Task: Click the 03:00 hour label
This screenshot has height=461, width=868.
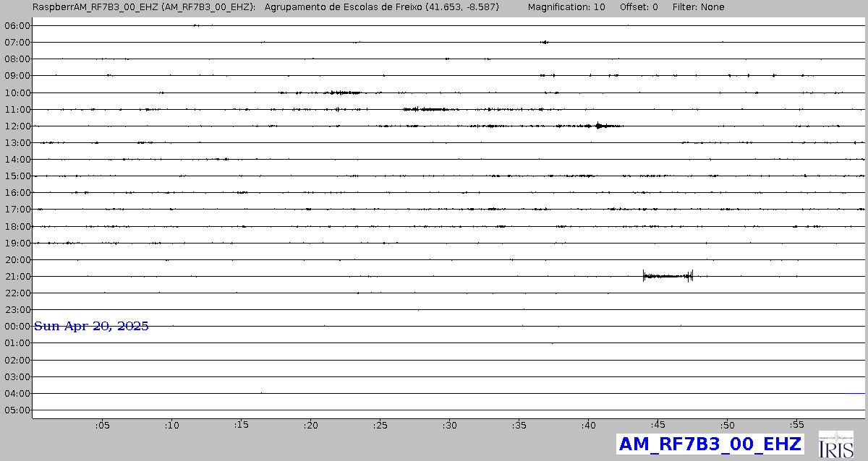Action: tap(17, 376)
